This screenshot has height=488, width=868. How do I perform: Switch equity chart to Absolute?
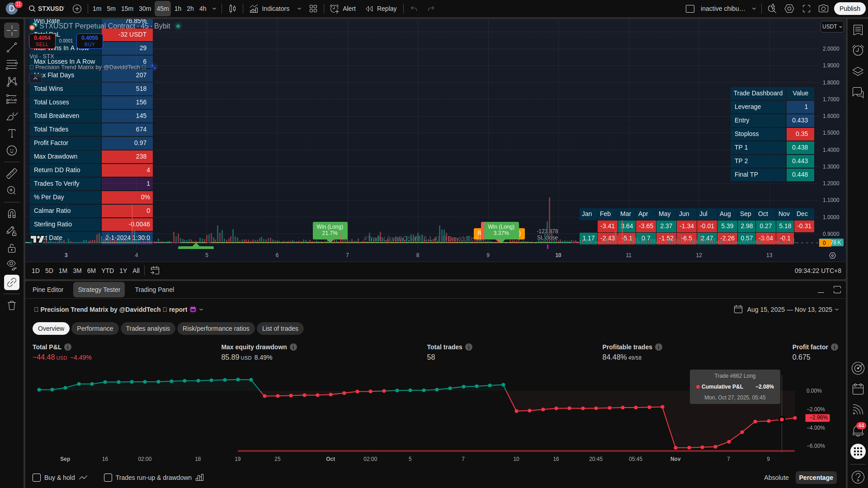[776, 478]
